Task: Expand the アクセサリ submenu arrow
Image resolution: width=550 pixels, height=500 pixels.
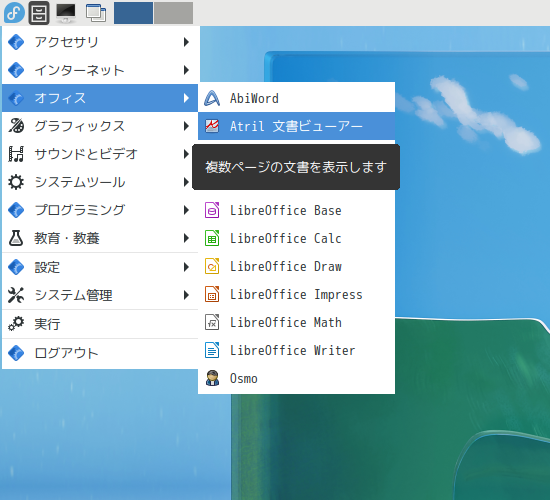Action: point(186,42)
